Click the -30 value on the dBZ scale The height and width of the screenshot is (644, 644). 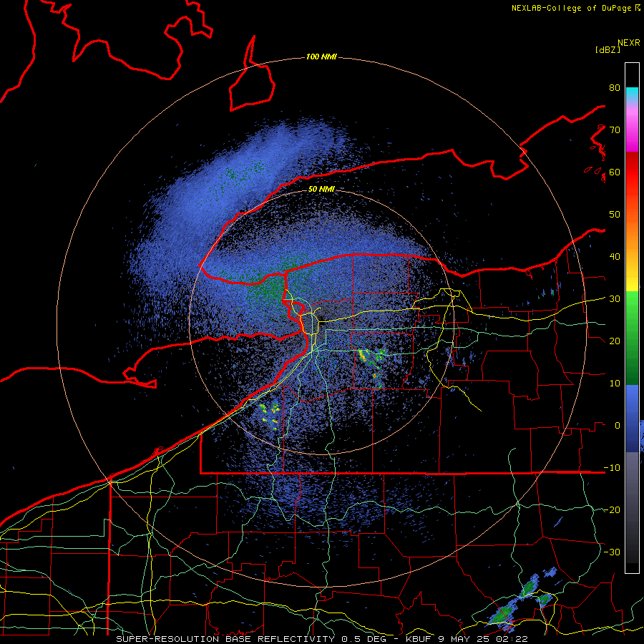612,552
